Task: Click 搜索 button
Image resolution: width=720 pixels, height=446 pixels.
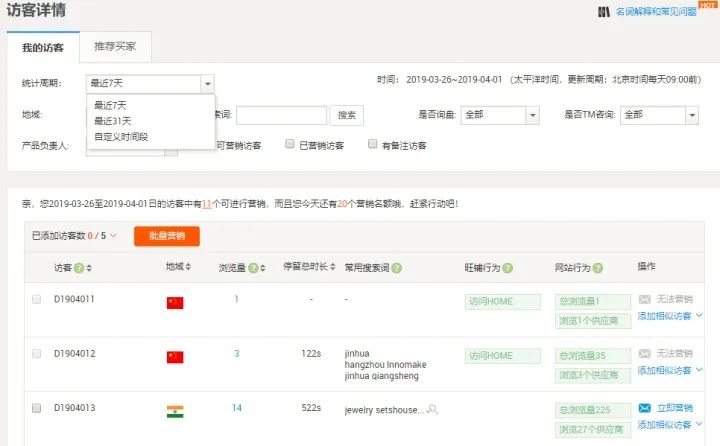Action: pos(347,115)
